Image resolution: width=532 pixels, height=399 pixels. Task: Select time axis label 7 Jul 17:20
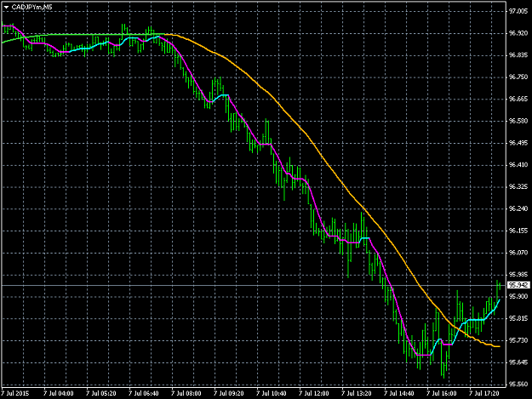484,394
